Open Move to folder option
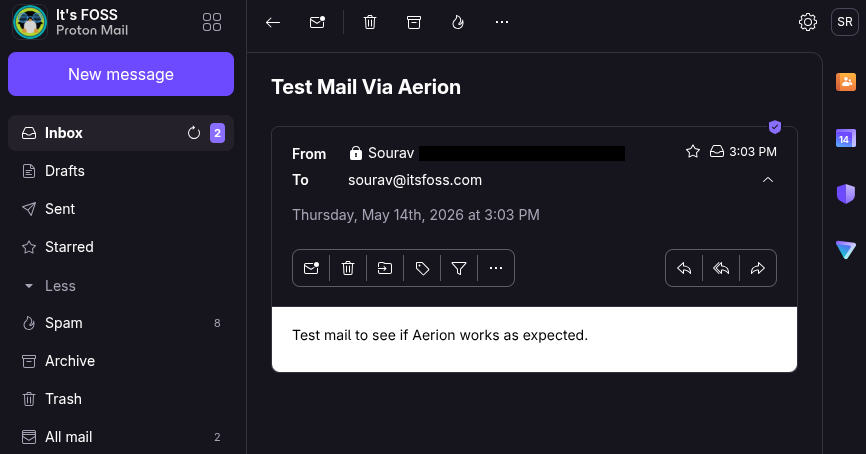This screenshot has width=866, height=454. point(385,268)
